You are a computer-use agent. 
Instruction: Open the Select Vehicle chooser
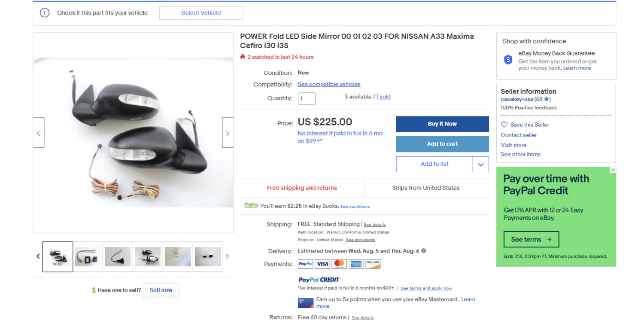pyautogui.click(x=201, y=13)
